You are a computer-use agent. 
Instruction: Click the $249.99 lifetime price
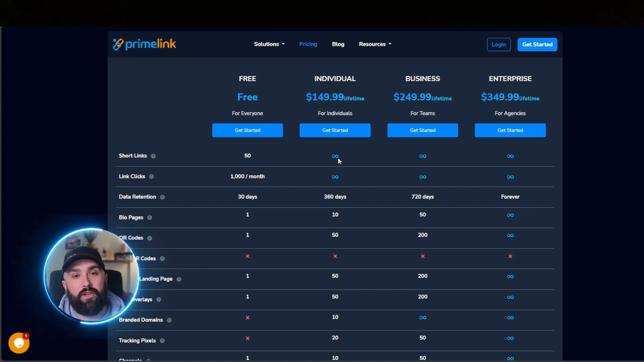[423, 97]
